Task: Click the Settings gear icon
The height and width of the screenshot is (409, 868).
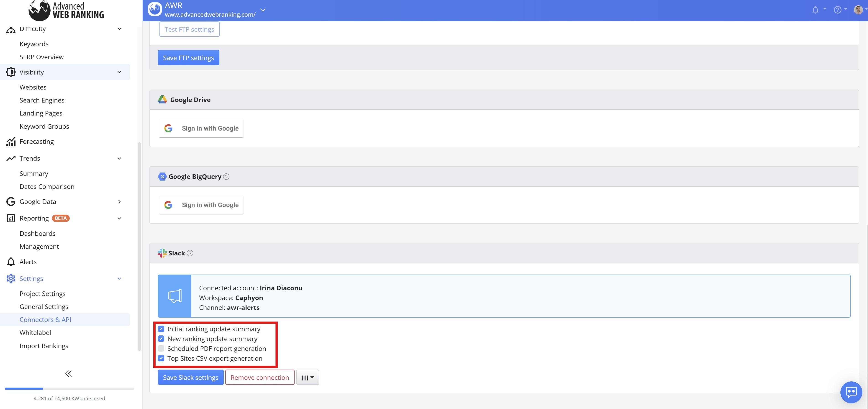Action: click(11, 279)
